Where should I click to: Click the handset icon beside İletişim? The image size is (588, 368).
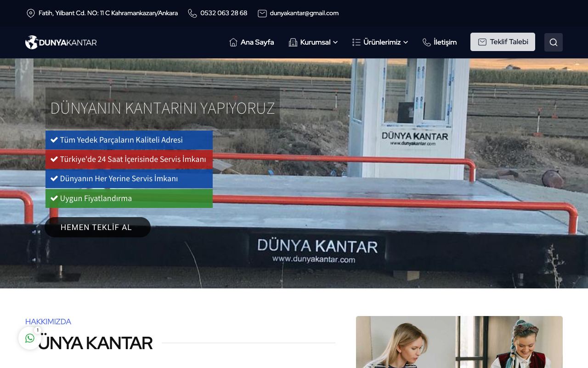[x=427, y=42]
